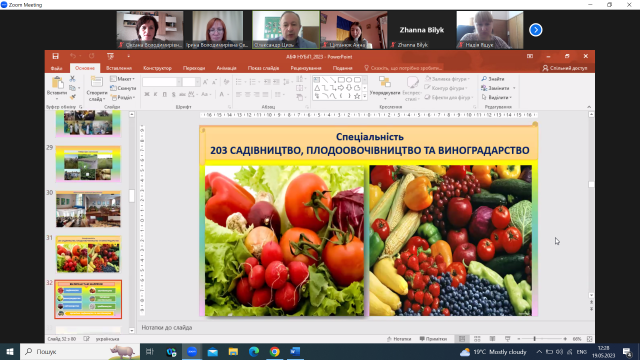Click the Find (Знайти) magnifier icon

click(x=484, y=79)
